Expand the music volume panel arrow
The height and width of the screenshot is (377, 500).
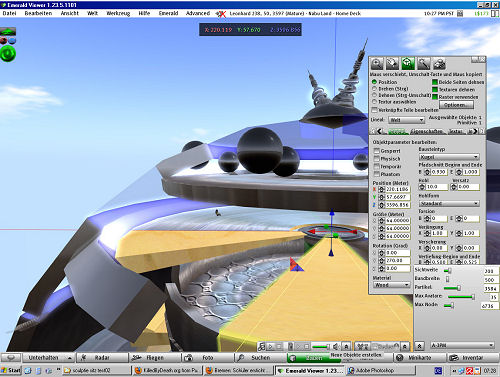[347, 346]
